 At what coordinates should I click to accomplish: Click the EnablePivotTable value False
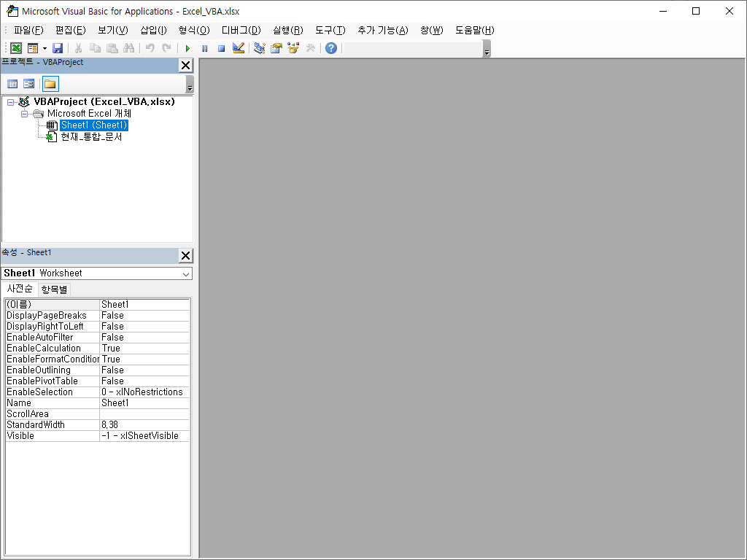pyautogui.click(x=144, y=381)
